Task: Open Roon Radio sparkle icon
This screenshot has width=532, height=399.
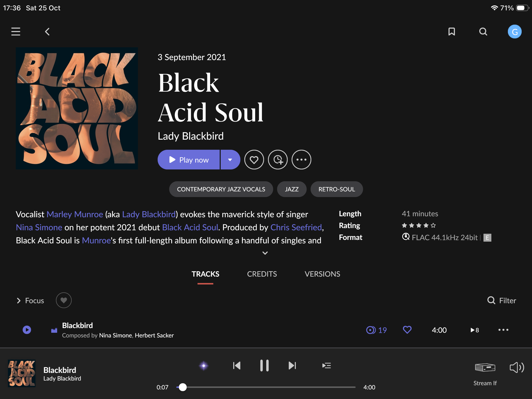Action: tap(203, 366)
